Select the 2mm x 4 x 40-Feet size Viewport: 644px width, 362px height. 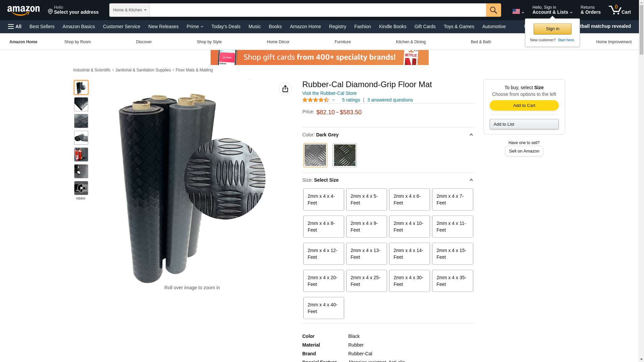tap(323, 308)
